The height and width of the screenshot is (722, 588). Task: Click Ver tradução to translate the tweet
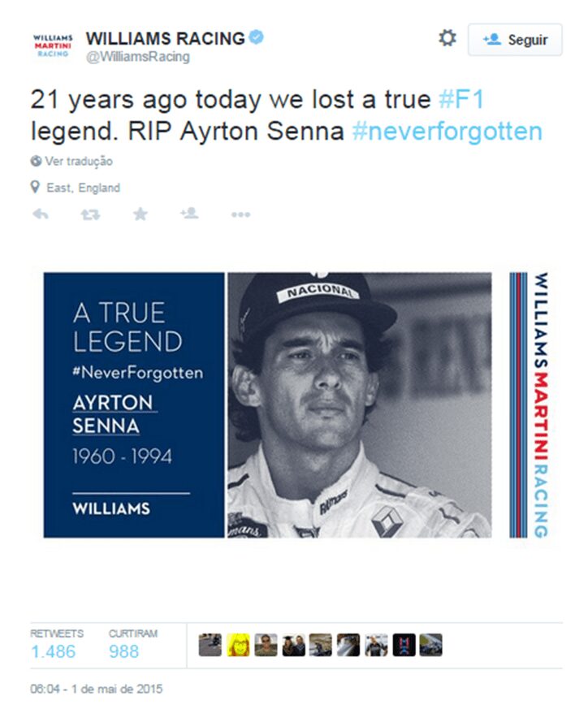point(78,162)
